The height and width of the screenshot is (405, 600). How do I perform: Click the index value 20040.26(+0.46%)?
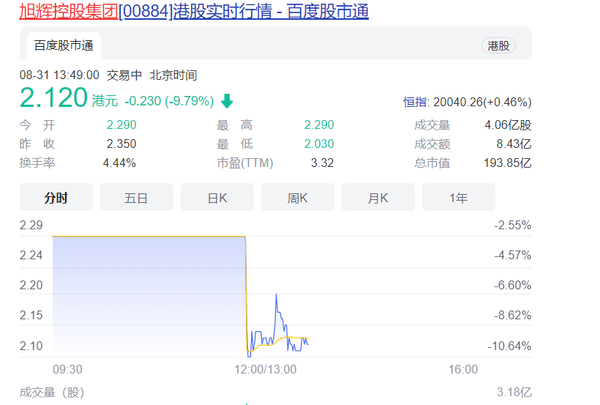(482, 102)
